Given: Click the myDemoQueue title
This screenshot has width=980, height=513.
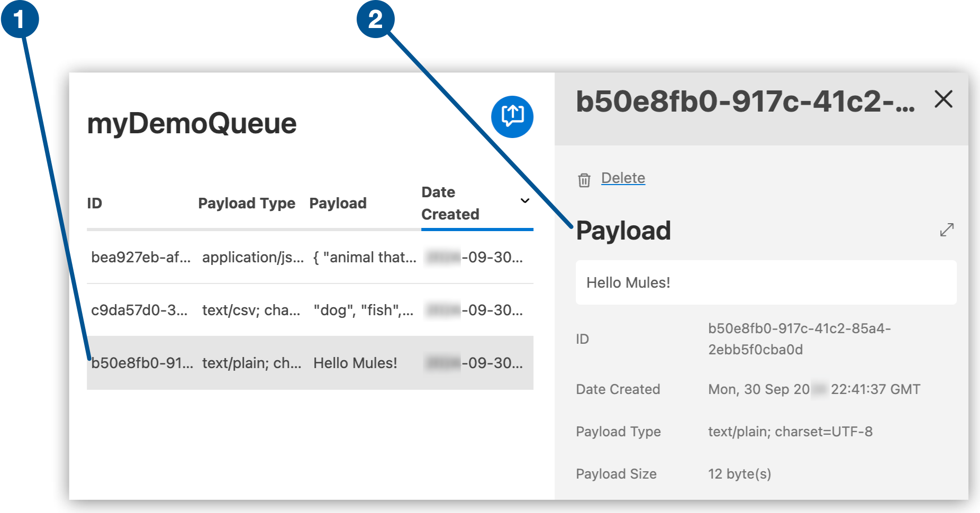Looking at the screenshot, I should 193,123.
